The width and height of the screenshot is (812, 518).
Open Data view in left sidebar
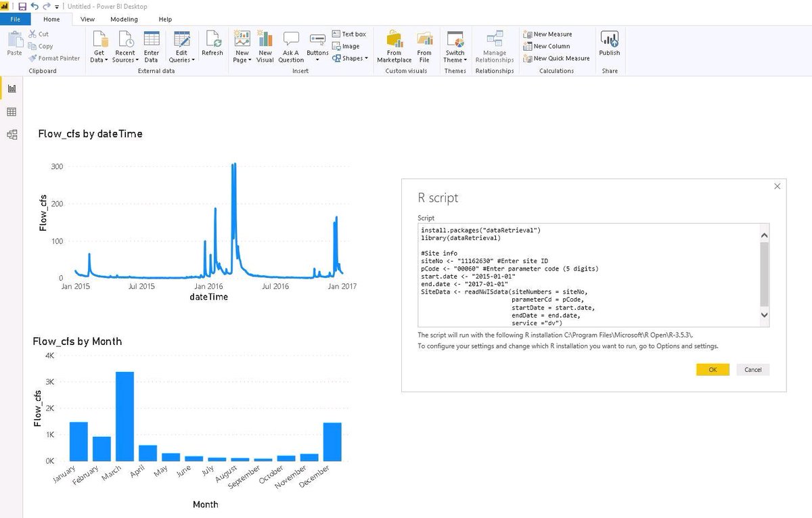[12, 112]
